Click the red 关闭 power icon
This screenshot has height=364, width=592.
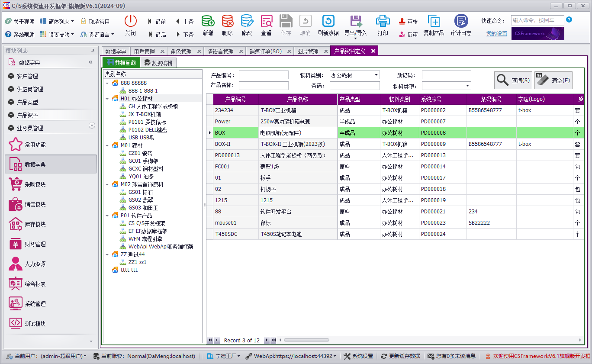click(130, 21)
